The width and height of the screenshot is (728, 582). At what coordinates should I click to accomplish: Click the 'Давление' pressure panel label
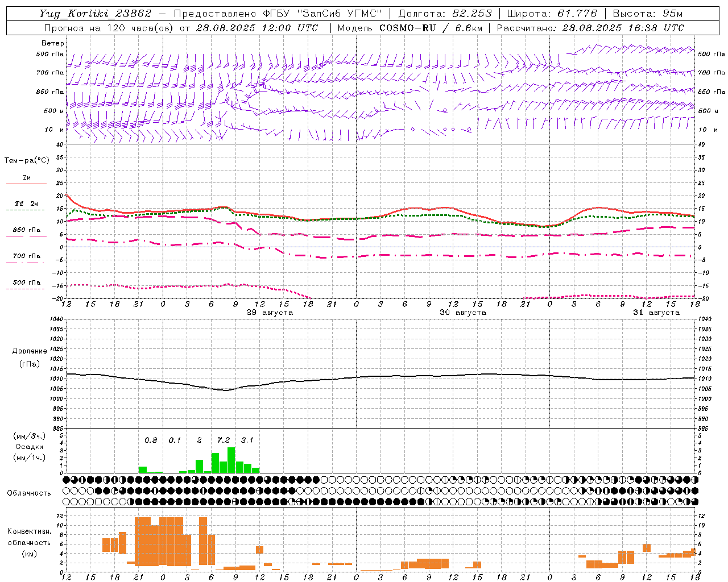tap(30, 351)
